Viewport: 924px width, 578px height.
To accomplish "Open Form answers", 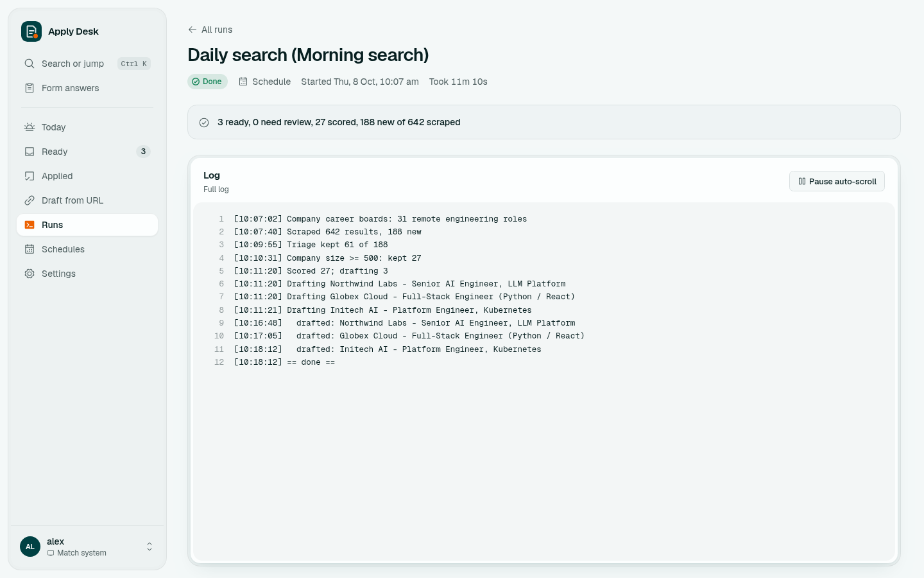I will point(87,88).
